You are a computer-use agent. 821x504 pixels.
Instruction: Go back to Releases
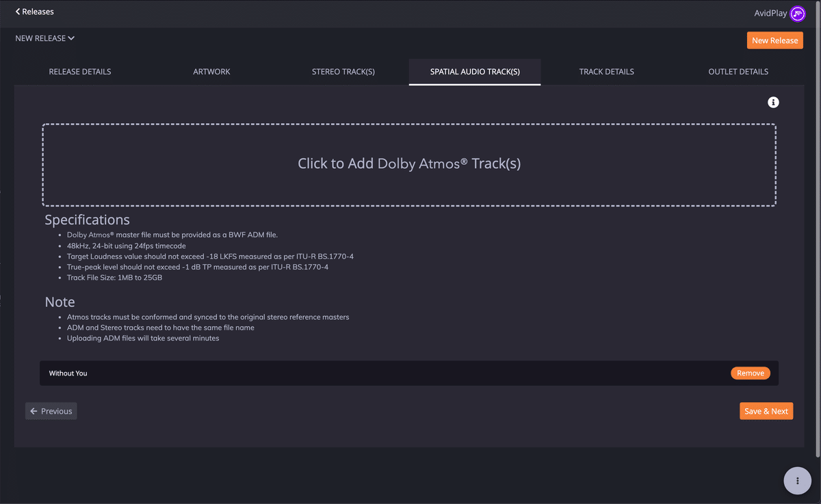34,12
